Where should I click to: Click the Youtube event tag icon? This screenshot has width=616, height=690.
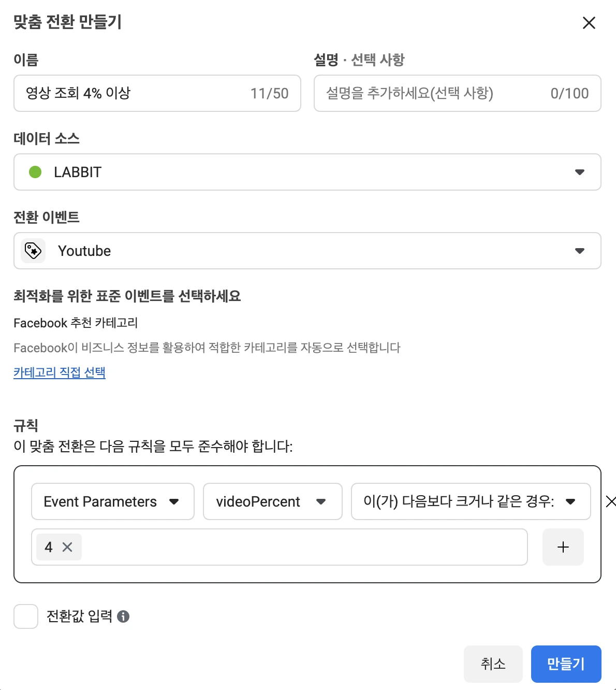[33, 251]
